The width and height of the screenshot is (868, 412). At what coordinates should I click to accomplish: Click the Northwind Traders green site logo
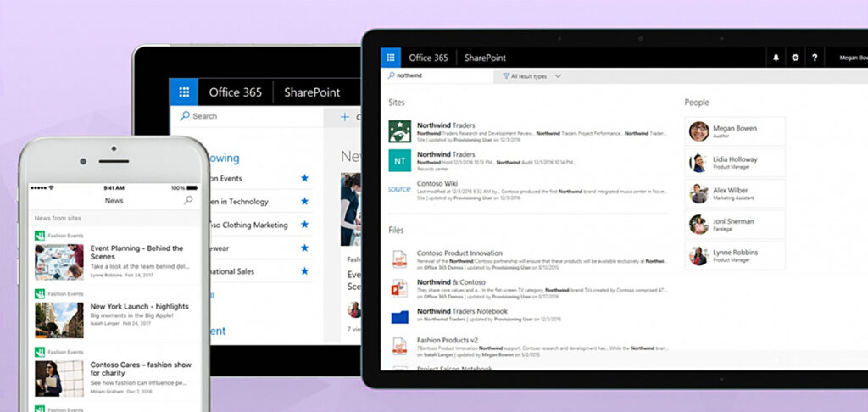click(400, 131)
